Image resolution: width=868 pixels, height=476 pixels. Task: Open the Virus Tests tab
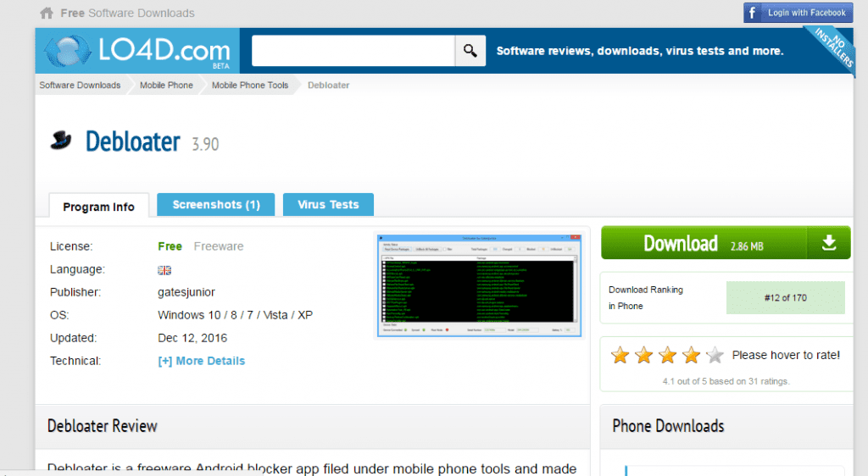pyautogui.click(x=328, y=205)
